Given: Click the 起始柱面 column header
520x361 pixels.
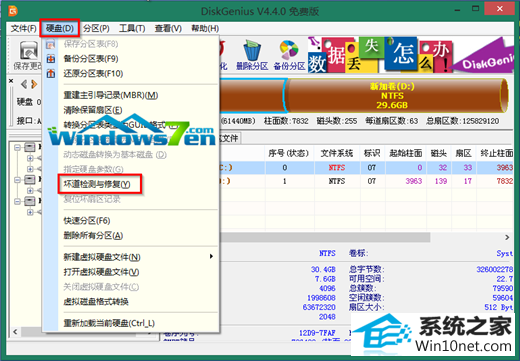Looking at the screenshot, I should [x=406, y=153].
